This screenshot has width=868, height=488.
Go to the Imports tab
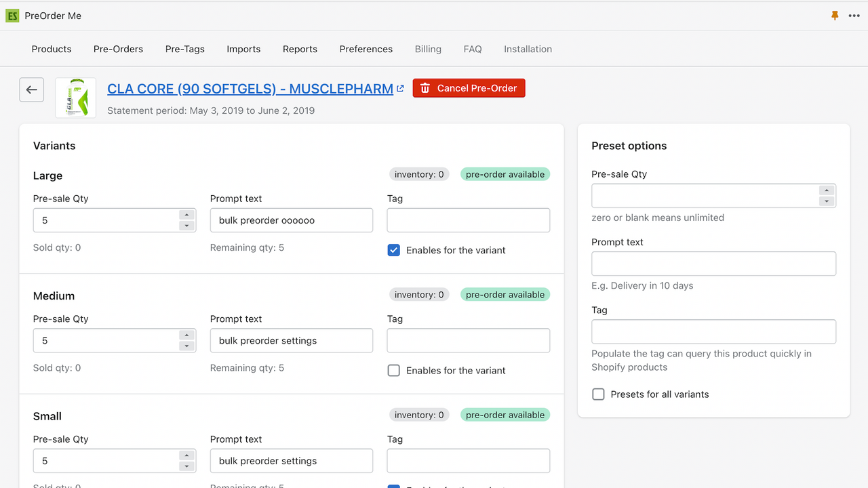pos(243,49)
